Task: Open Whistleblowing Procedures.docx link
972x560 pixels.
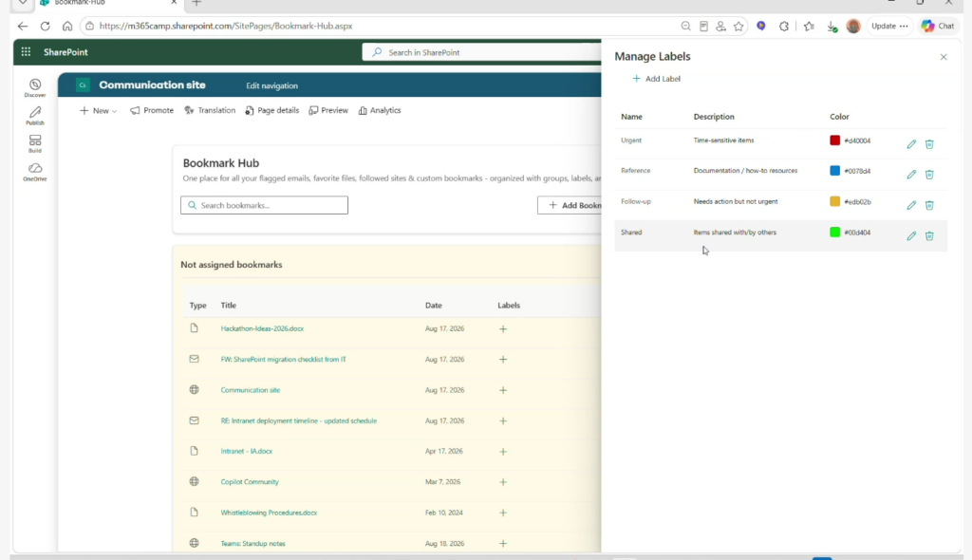Action: [269, 513]
